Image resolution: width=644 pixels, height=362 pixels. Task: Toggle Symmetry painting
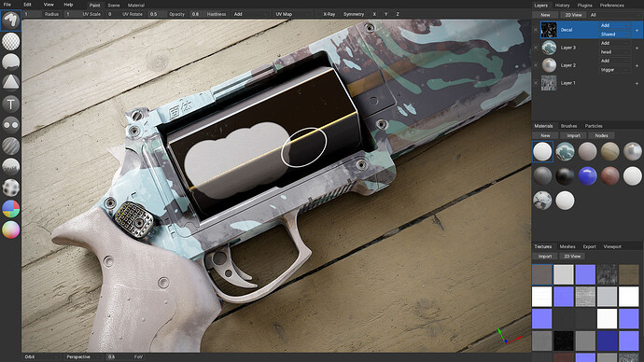pos(354,14)
